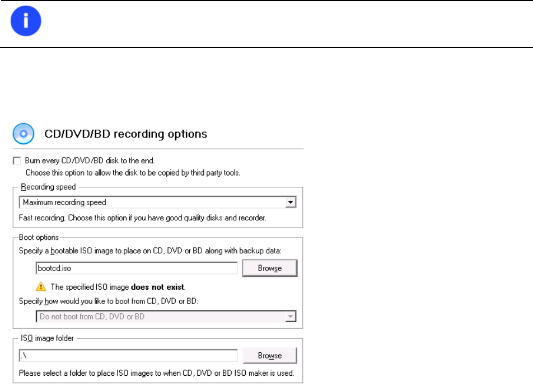Click the ISO image folder path field
Viewport: 533px width, 392px height.
[128, 355]
